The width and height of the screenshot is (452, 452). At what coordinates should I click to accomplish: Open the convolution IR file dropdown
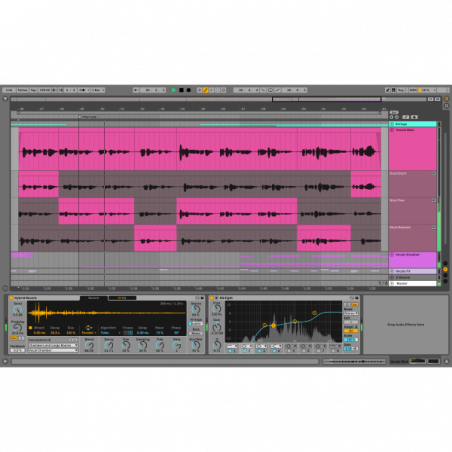(x=53, y=350)
